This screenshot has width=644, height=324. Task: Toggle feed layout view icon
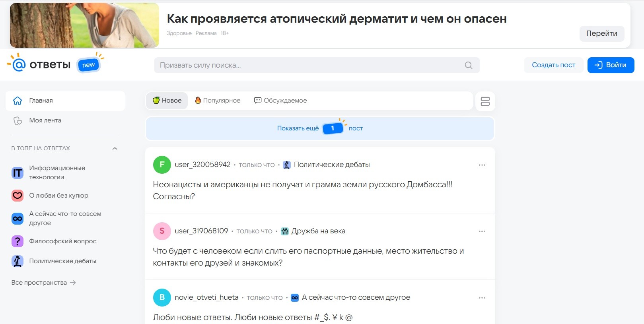(485, 101)
